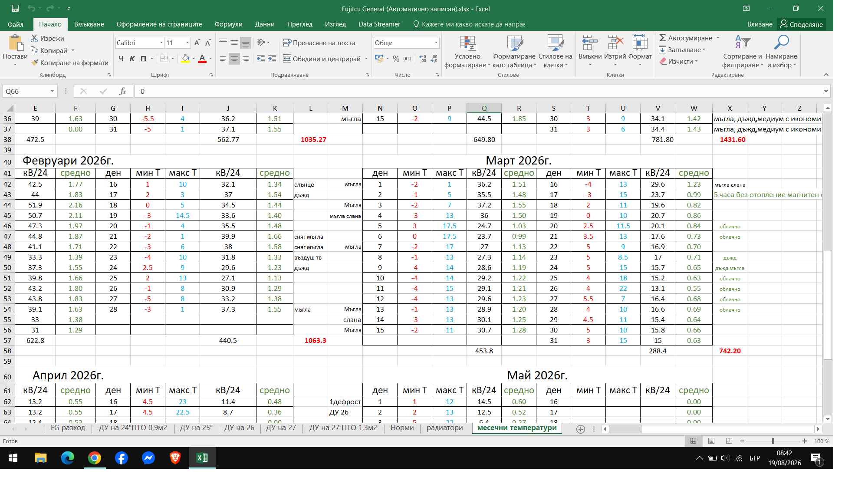Select cell with total 1431.60
Image resolution: width=868 pixels, height=500 pixels.
pyautogui.click(x=730, y=139)
